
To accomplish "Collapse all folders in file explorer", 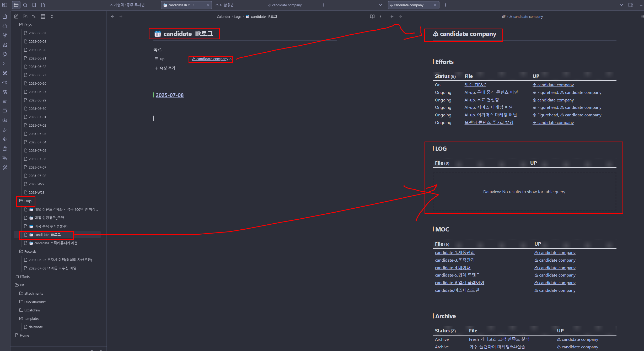I will 52,17.
